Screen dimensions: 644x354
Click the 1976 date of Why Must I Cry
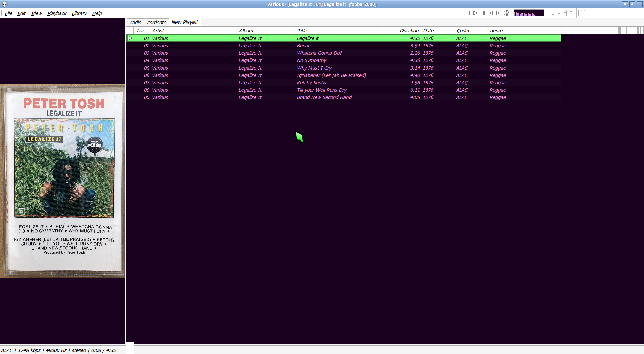(x=428, y=68)
